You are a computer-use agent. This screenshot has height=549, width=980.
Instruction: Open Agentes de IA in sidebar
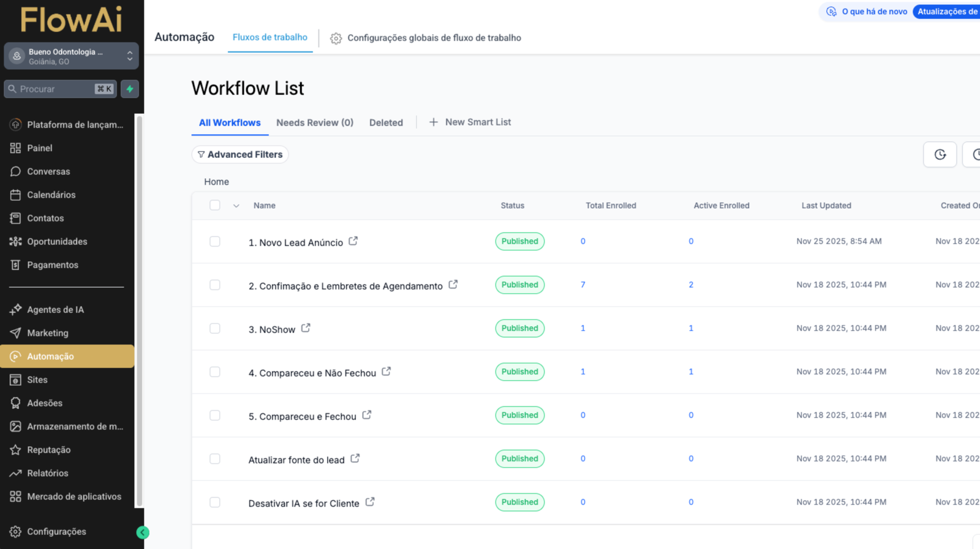point(55,310)
